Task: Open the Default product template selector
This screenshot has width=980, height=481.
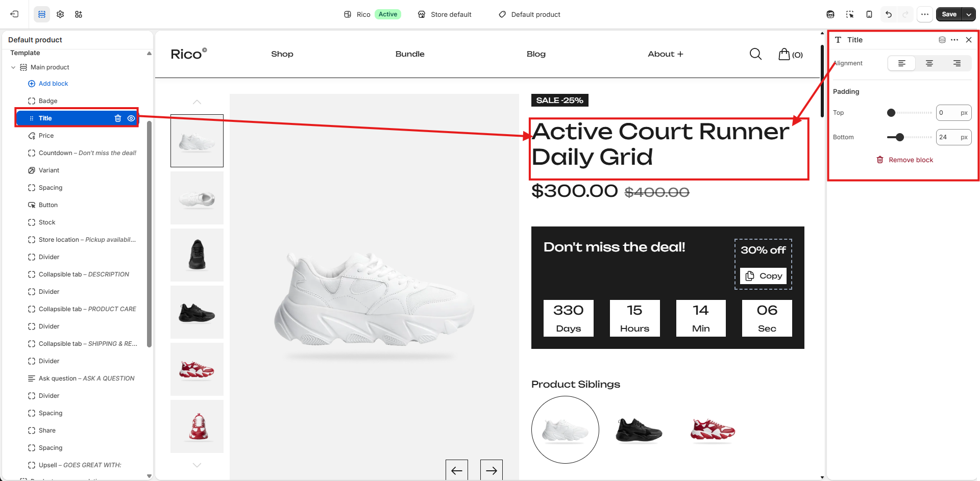Action: tap(529, 14)
